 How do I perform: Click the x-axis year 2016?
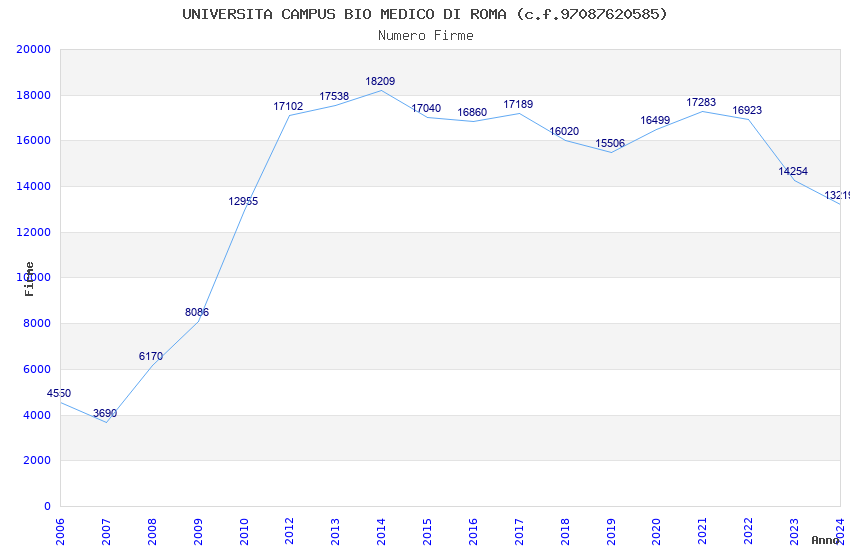pos(473,532)
